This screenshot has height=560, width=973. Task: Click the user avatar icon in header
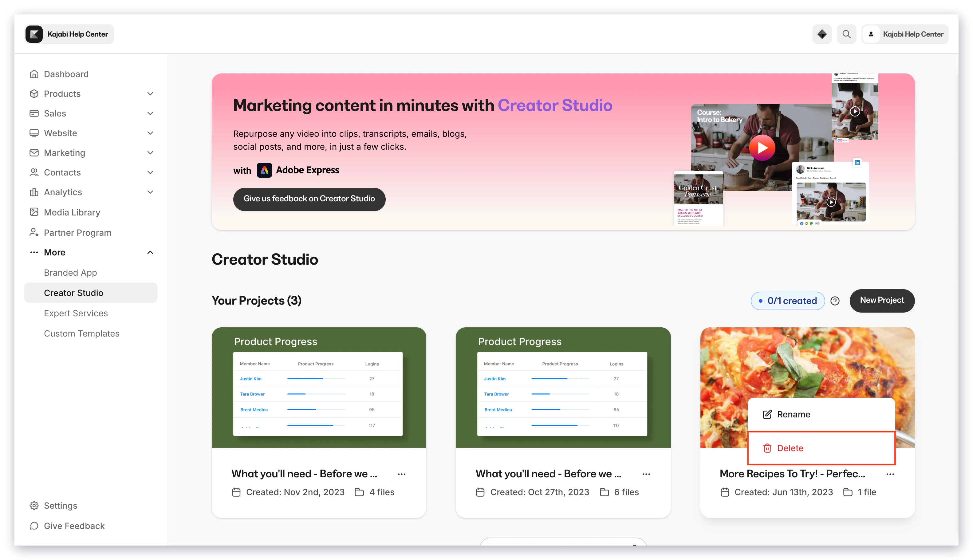(871, 34)
